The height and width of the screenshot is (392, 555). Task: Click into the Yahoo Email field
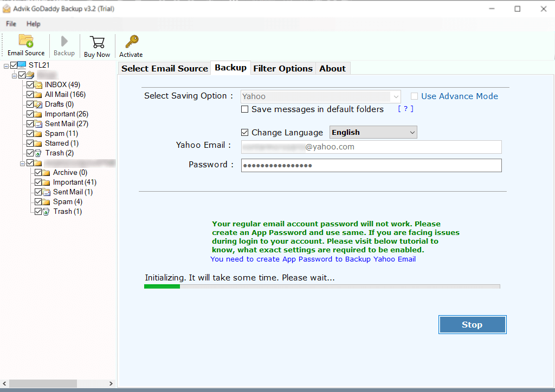[371, 147]
